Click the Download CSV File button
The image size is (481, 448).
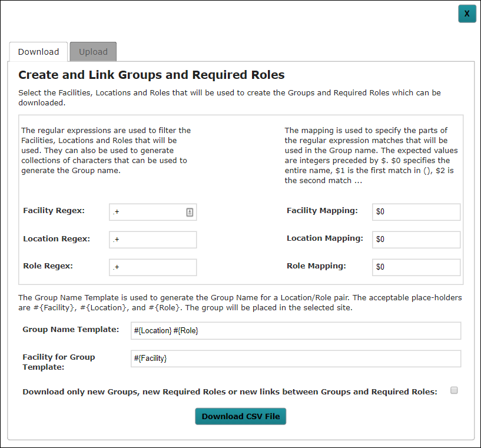point(240,416)
